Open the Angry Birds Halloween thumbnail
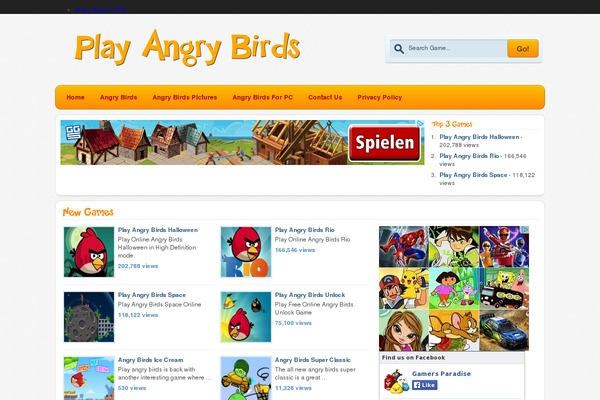Screen dimensions: 600x400 pos(89,252)
